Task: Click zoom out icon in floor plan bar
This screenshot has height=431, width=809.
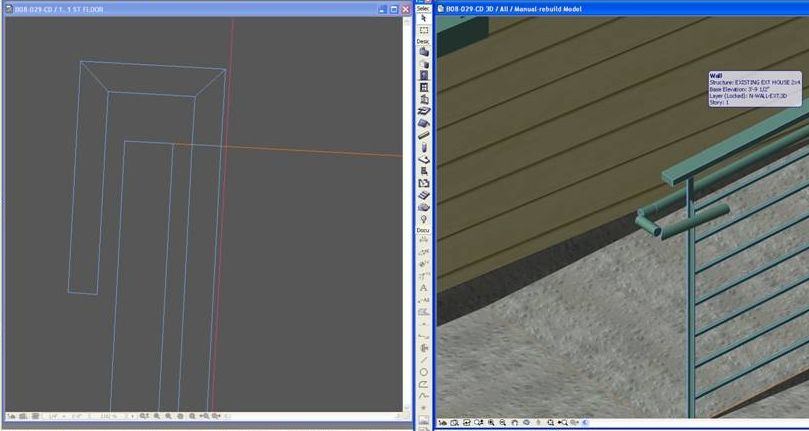Action: (168, 416)
